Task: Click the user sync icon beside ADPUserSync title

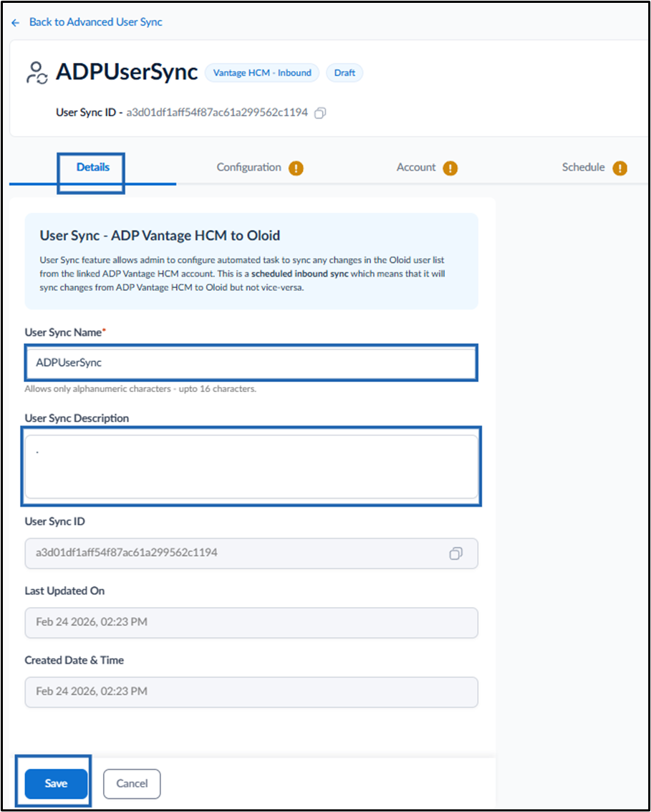Action: tap(37, 73)
